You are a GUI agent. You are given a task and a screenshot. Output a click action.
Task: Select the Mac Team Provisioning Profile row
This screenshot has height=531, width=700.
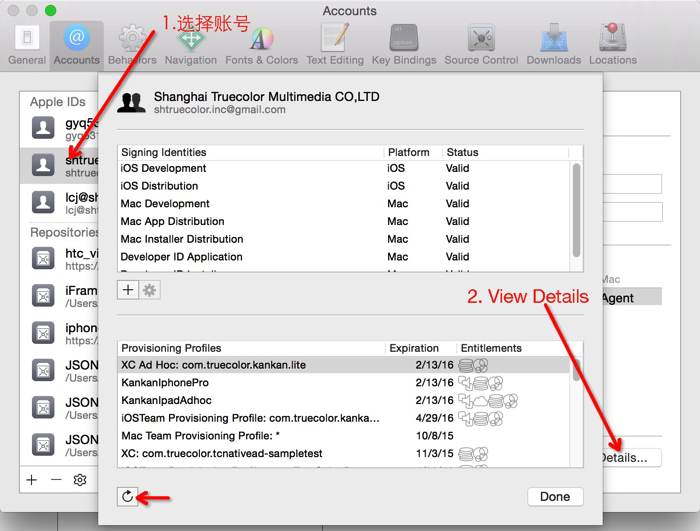344,435
